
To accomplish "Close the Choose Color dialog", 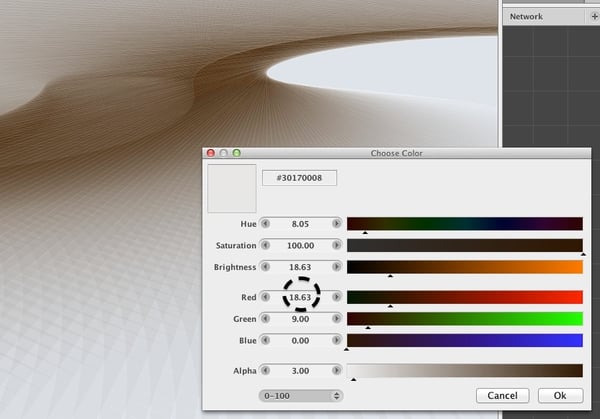I will (211, 153).
